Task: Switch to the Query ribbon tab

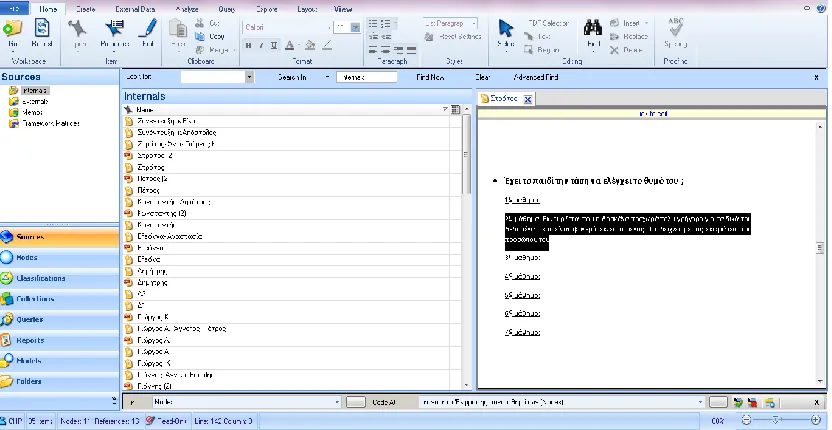Action: pyautogui.click(x=227, y=9)
